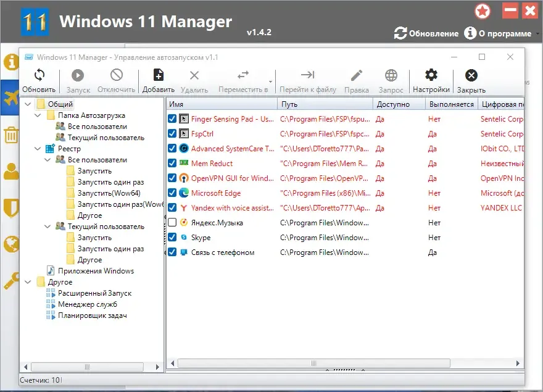Image resolution: width=543 pixels, height=392 pixels.
Task: Click the Отключить disable toolbar icon
Action: [117, 75]
